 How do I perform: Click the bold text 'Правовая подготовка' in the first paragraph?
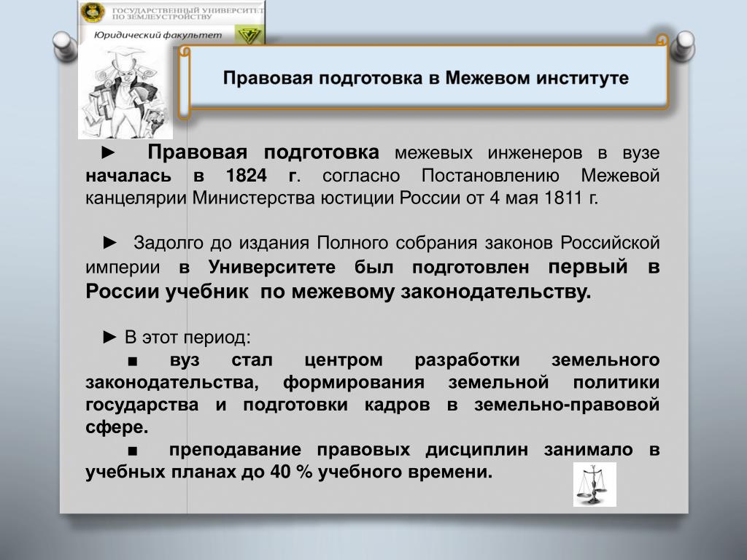tap(263, 152)
